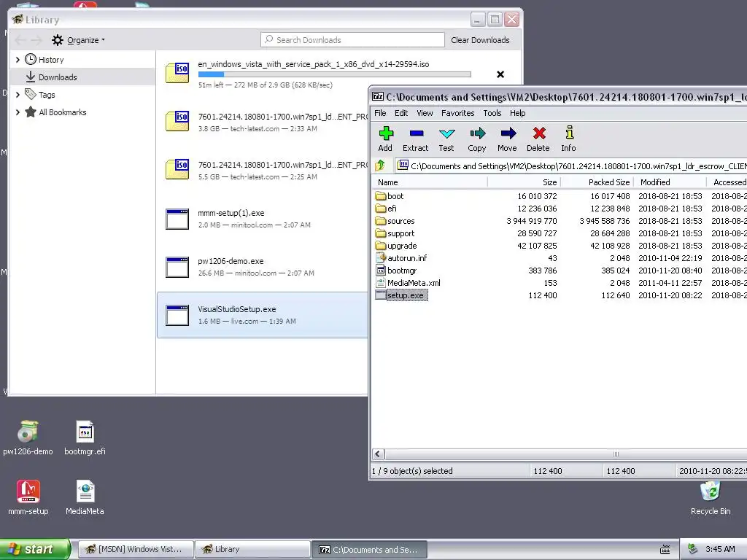Click the 7-Zip horizontal scrollbar left arrow
This screenshot has height=560, width=747.
tap(379, 454)
